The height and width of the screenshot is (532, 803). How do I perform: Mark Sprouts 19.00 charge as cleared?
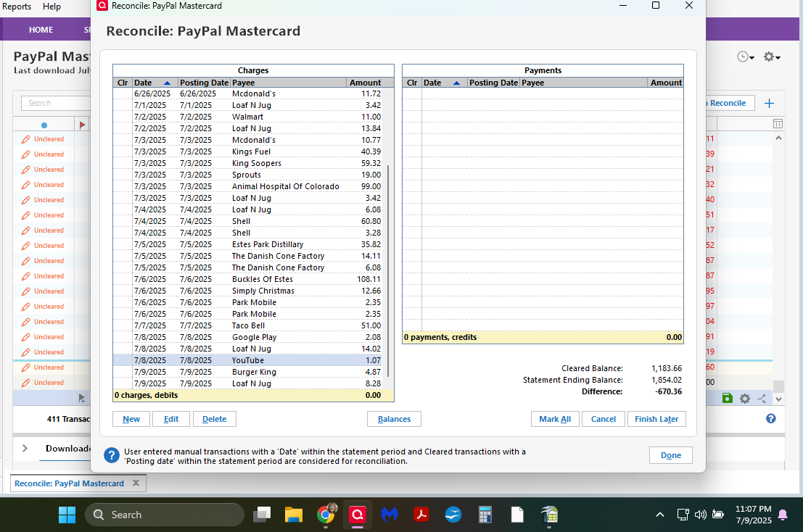pos(123,175)
